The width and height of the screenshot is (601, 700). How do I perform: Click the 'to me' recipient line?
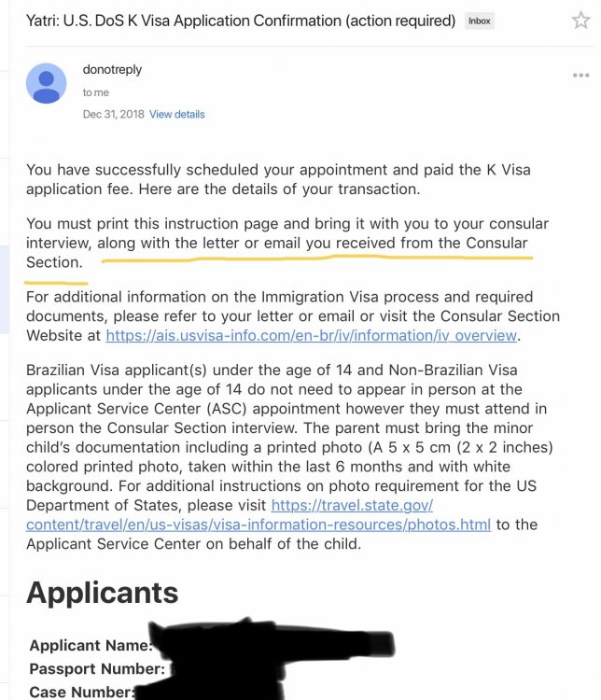[x=95, y=92]
